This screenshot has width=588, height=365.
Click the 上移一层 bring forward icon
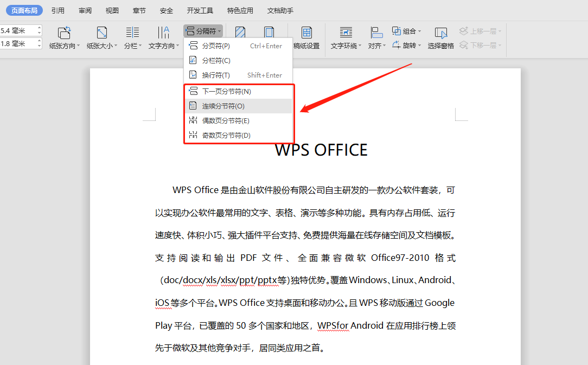(464, 31)
